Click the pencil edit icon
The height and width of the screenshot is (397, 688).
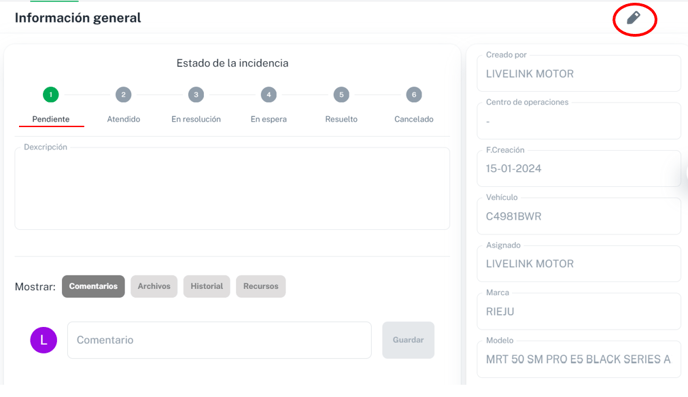pos(633,18)
